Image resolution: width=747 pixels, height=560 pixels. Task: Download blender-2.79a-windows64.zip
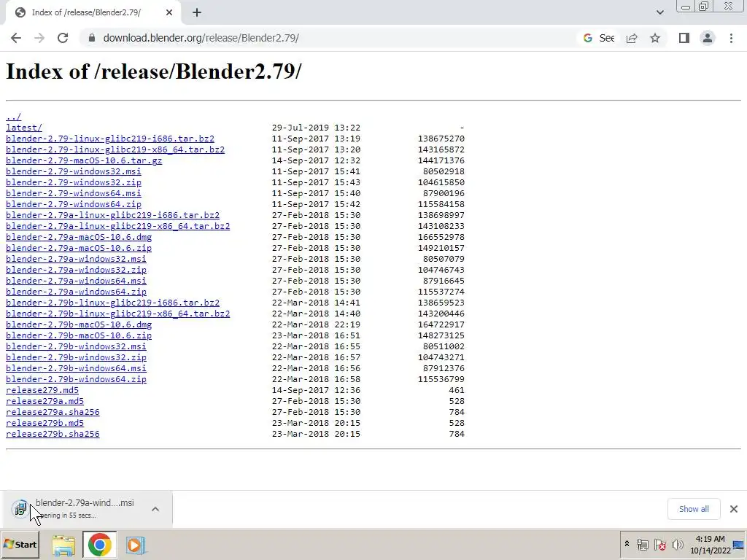76,292
